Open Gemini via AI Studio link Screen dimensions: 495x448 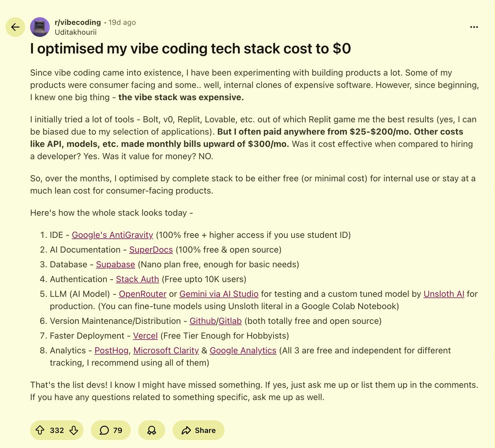pos(218,294)
